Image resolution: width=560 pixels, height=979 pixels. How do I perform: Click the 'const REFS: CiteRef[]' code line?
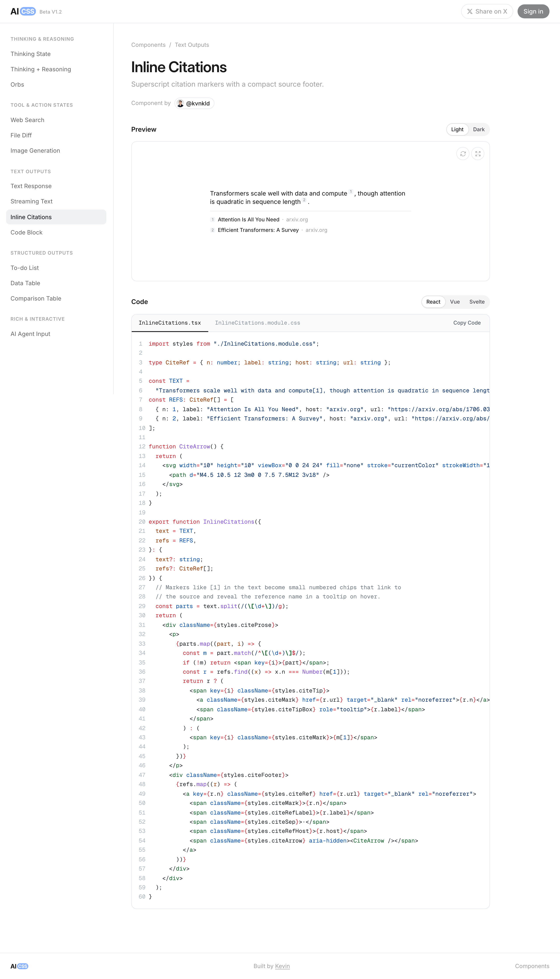point(191,400)
